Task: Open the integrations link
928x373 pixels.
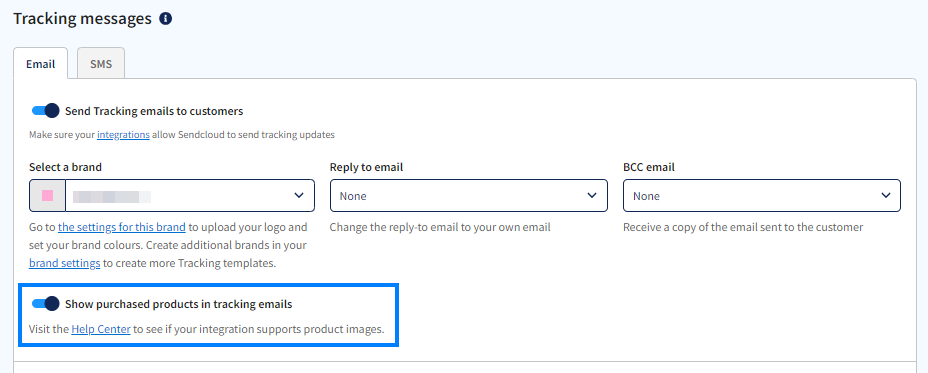Action: [x=123, y=134]
